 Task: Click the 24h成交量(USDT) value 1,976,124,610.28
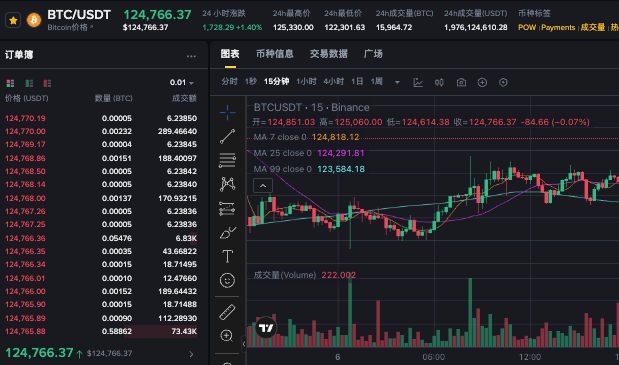(x=475, y=27)
